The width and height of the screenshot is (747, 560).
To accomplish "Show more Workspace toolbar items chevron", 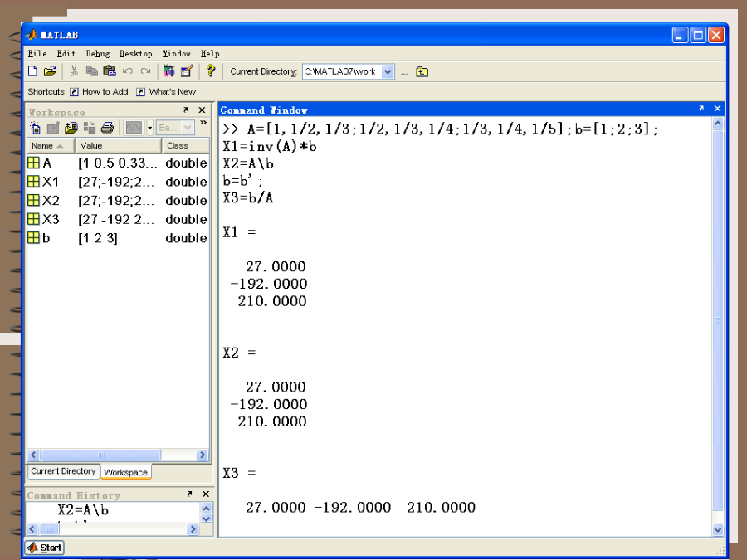I will (x=203, y=124).
